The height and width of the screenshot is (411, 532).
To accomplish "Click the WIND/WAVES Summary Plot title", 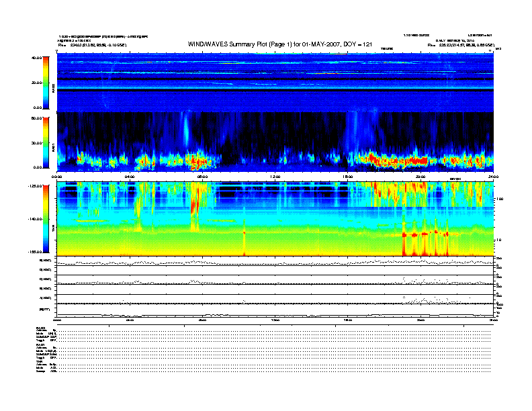I will (x=280, y=44).
